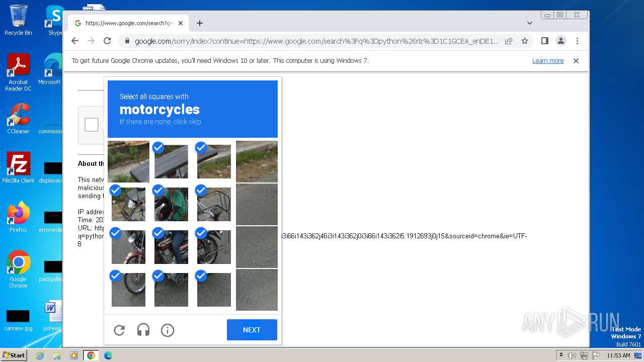Deselect first tile in second captcha row
The height and width of the screenshot is (362, 644).
[x=128, y=204]
